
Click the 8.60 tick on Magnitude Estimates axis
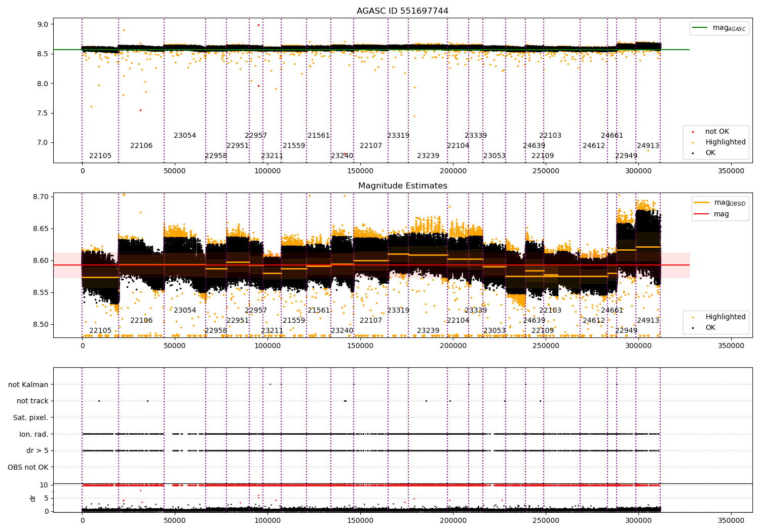pos(41,261)
